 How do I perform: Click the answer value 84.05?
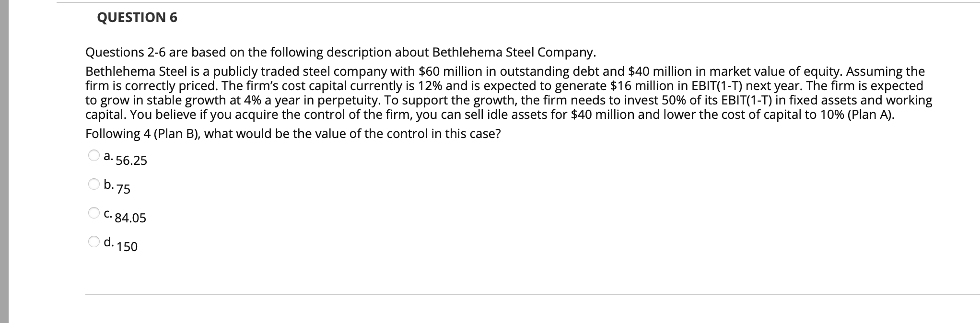(130, 218)
